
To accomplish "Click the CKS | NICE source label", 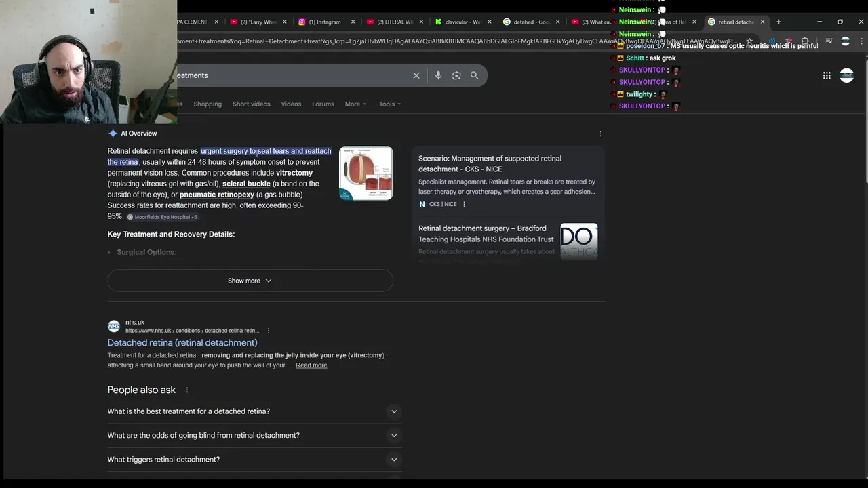I will pos(443,204).
